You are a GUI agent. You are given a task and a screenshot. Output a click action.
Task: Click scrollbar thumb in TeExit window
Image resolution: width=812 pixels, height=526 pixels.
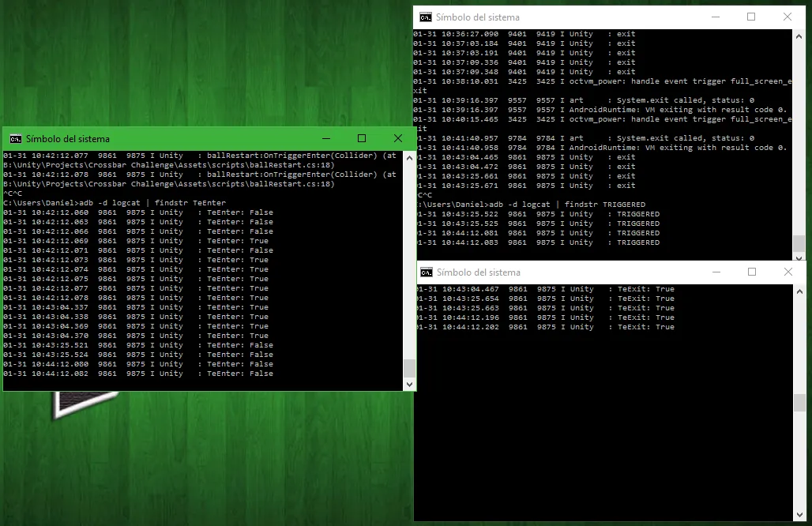coord(799,403)
